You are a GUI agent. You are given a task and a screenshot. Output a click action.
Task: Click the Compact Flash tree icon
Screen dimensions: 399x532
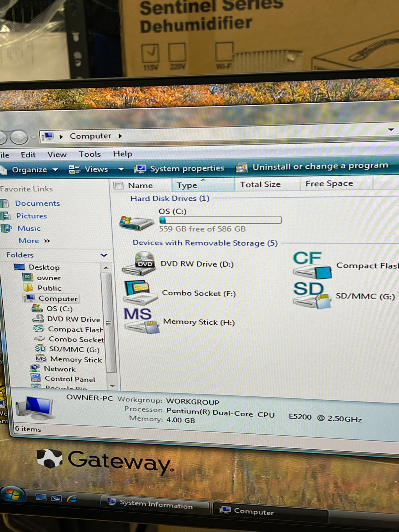coord(39,329)
